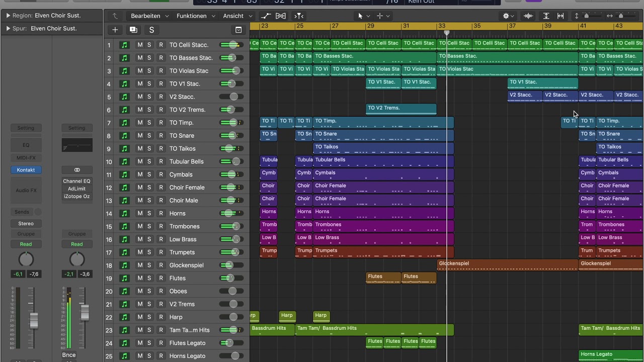The height and width of the screenshot is (362, 644).
Task: Click the global Solo S button in track header
Action: (151, 30)
